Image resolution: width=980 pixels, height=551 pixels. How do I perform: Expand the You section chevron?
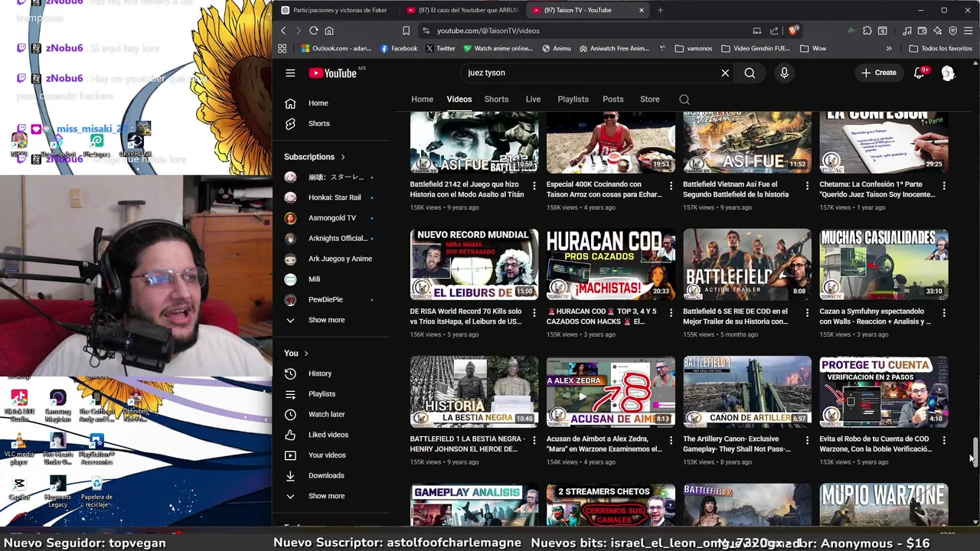305,354
